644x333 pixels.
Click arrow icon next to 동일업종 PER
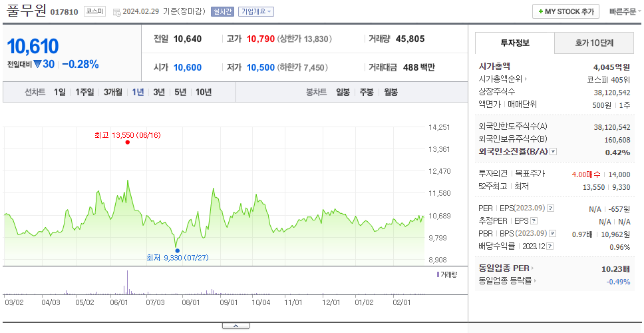(x=533, y=268)
